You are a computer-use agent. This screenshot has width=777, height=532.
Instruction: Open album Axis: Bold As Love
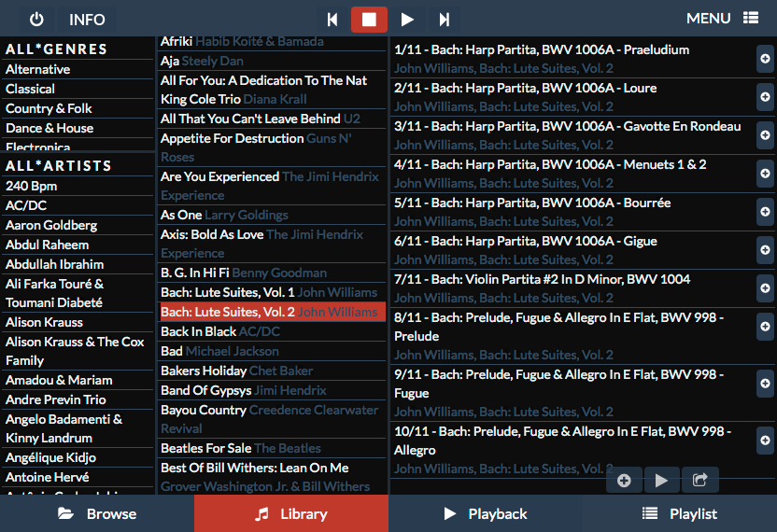(x=272, y=244)
